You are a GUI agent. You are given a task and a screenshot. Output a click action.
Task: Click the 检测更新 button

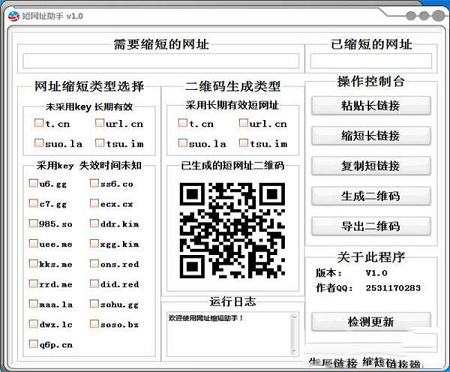(x=371, y=322)
